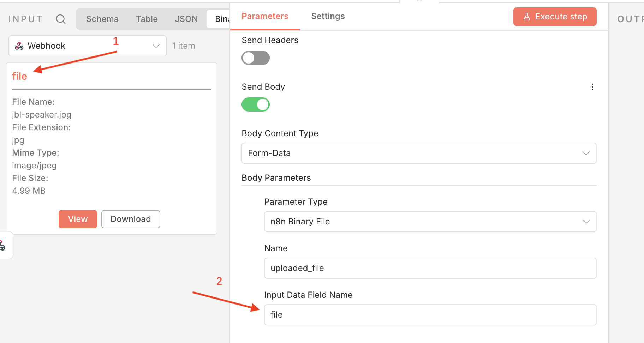Click the View button for the file
The image size is (644, 343).
(78, 219)
